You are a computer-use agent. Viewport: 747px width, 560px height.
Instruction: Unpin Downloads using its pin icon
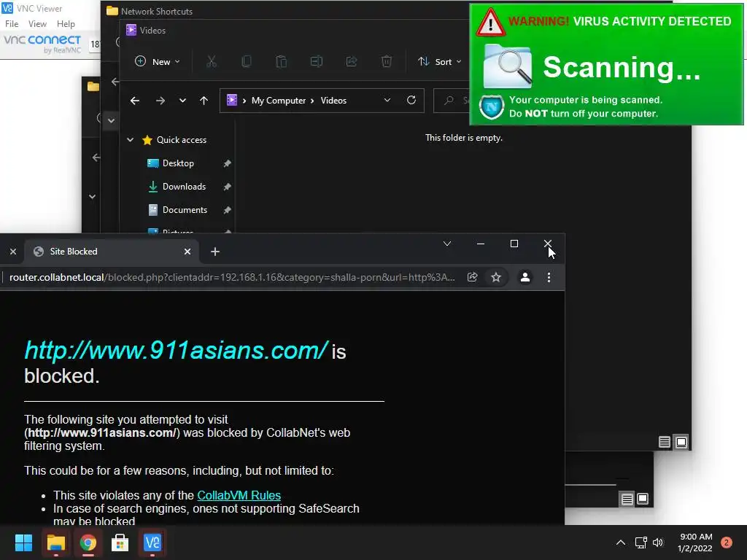click(x=228, y=187)
